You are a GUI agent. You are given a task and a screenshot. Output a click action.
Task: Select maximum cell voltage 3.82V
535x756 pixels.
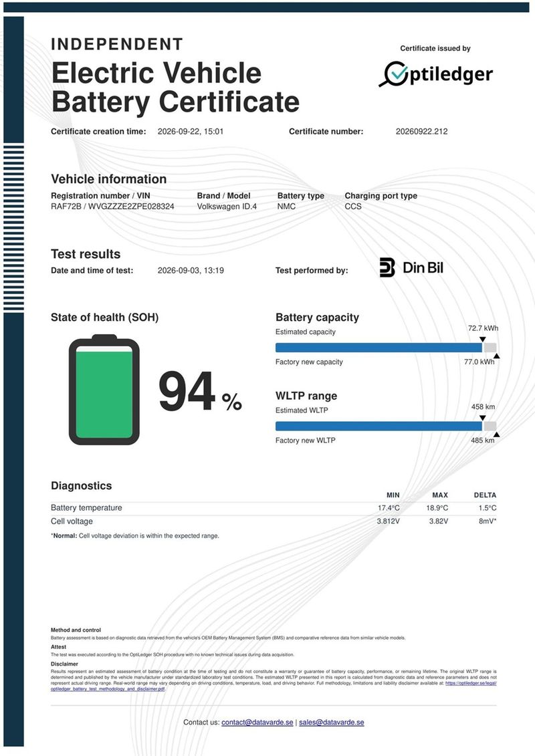tap(439, 521)
